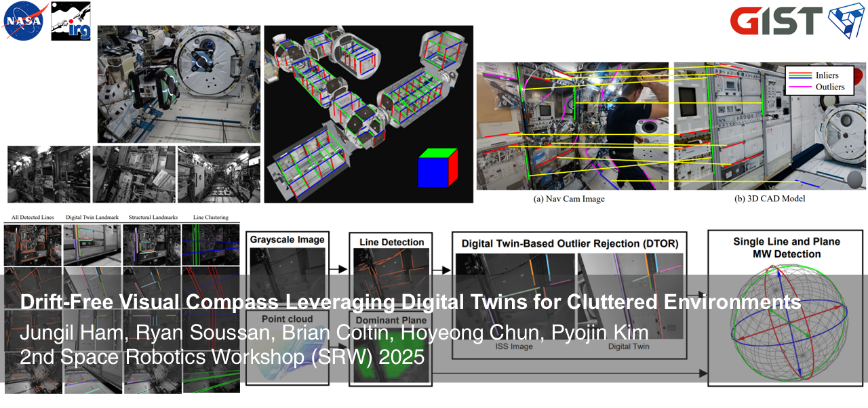
Task: Click the "ISS Image" caption in DTOR box
Action: coord(513,346)
